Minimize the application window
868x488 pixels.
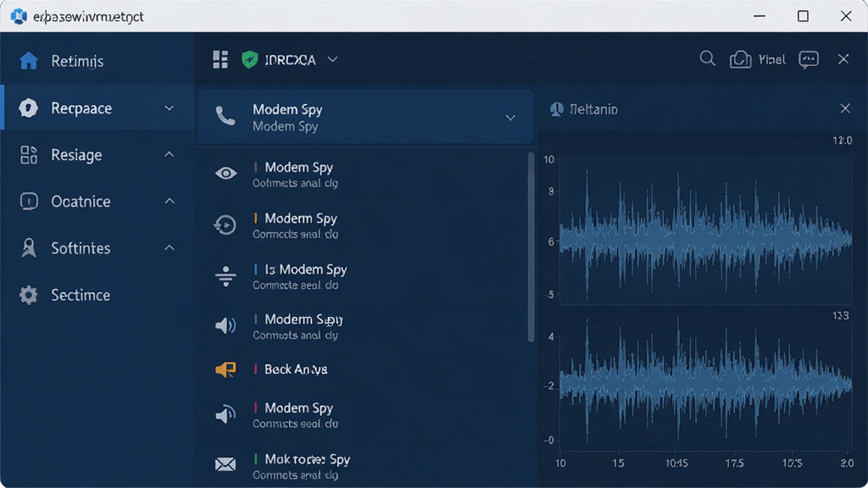[x=759, y=16]
